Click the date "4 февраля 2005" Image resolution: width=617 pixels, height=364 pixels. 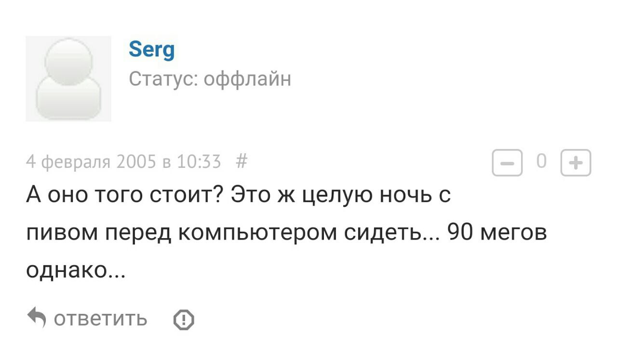click(92, 162)
